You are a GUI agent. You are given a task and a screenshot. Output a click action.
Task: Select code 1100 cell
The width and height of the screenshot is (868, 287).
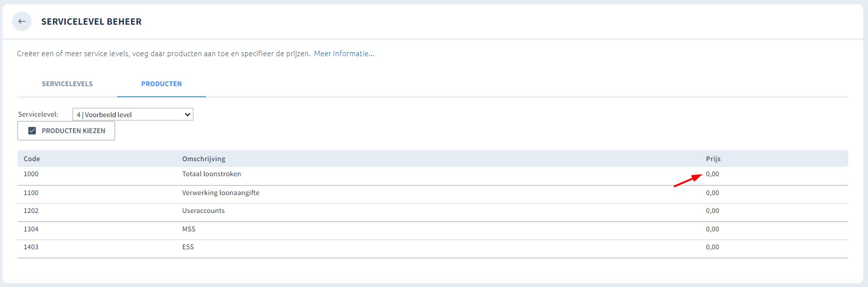(31, 193)
